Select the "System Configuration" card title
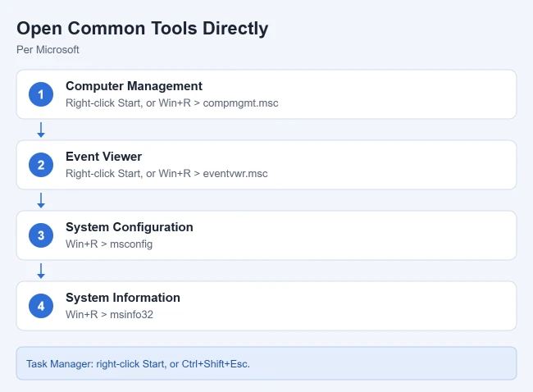 pos(130,227)
